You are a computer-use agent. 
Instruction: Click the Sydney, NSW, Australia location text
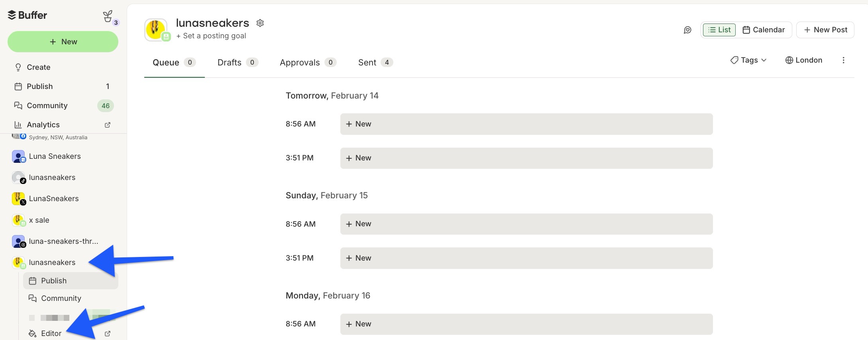tap(58, 137)
